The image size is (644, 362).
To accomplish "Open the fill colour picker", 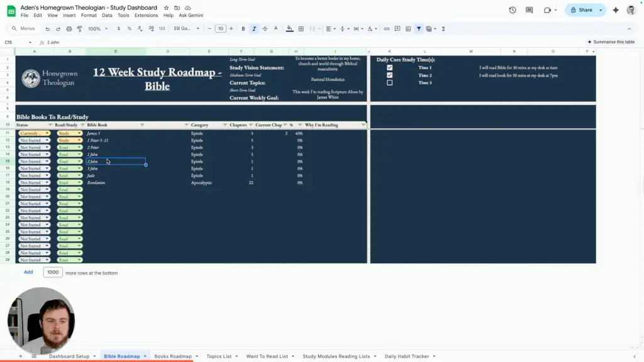I will 289,29.
